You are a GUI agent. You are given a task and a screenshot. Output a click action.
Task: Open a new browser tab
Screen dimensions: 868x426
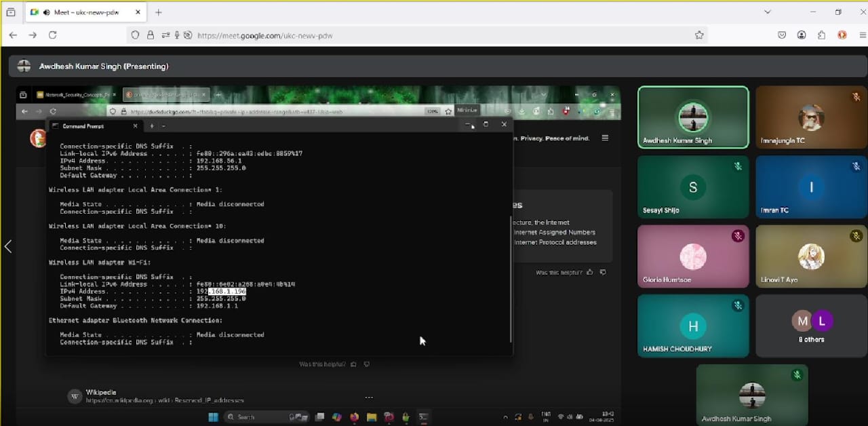pyautogui.click(x=159, y=12)
